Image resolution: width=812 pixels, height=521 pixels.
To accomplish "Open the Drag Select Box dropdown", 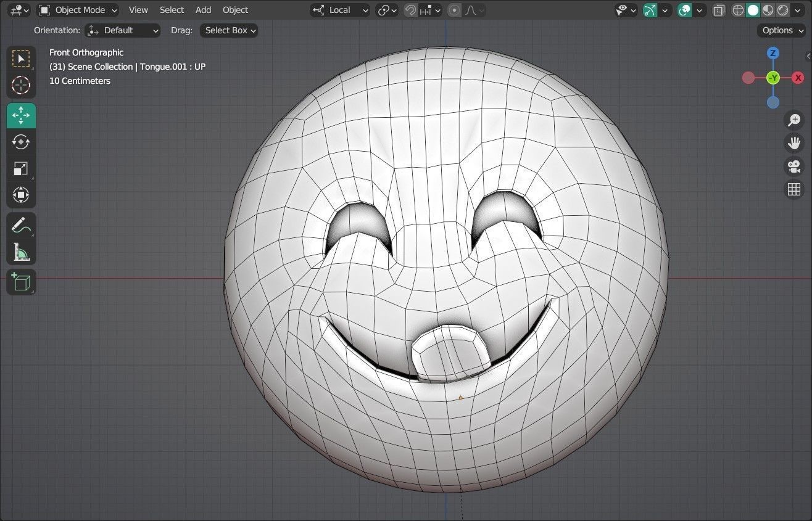I will point(229,30).
